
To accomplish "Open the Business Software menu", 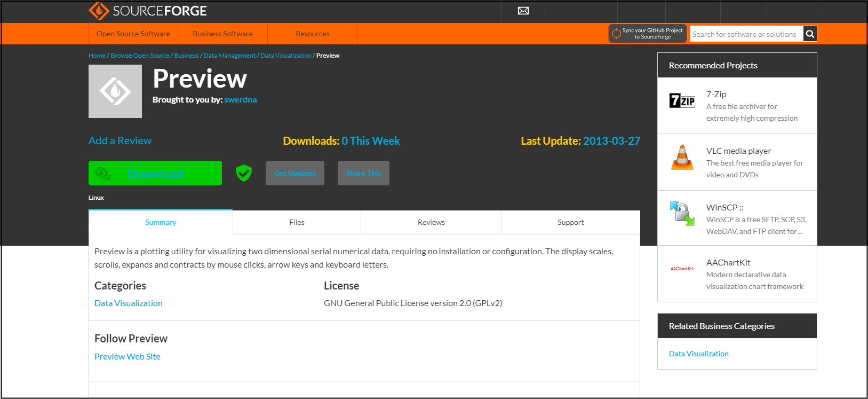I will (222, 34).
